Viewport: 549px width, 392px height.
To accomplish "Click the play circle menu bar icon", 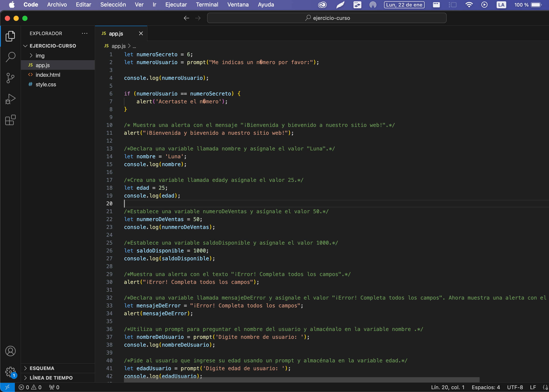I will 484,5.
